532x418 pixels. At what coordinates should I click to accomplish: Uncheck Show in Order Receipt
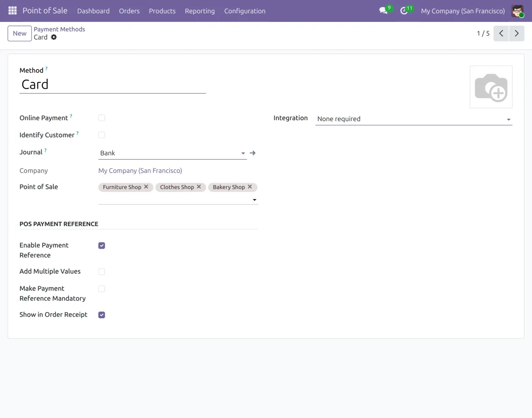pyautogui.click(x=102, y=315)
